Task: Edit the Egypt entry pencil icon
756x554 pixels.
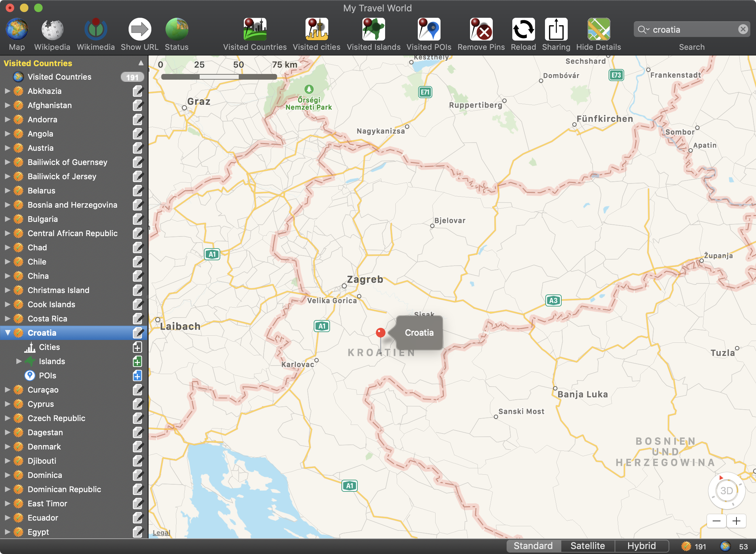Action: point(138,532)
